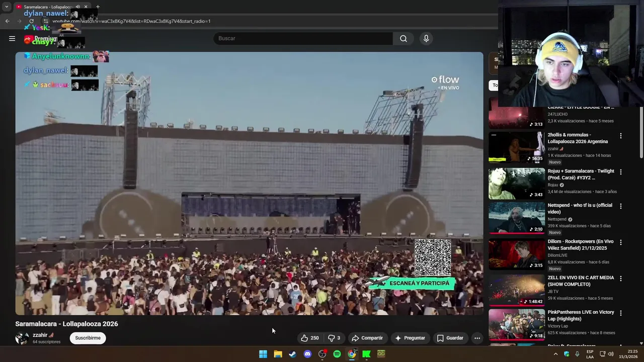Open Discord from the taskbar
Screen dimensions: 644x362
click(x=307, y=354)
